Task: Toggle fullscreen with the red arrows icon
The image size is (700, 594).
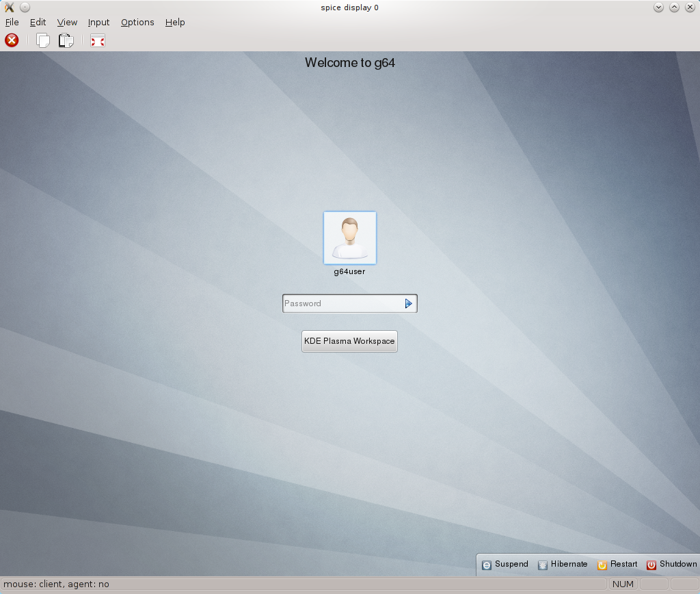Action: tap(98, 41)
